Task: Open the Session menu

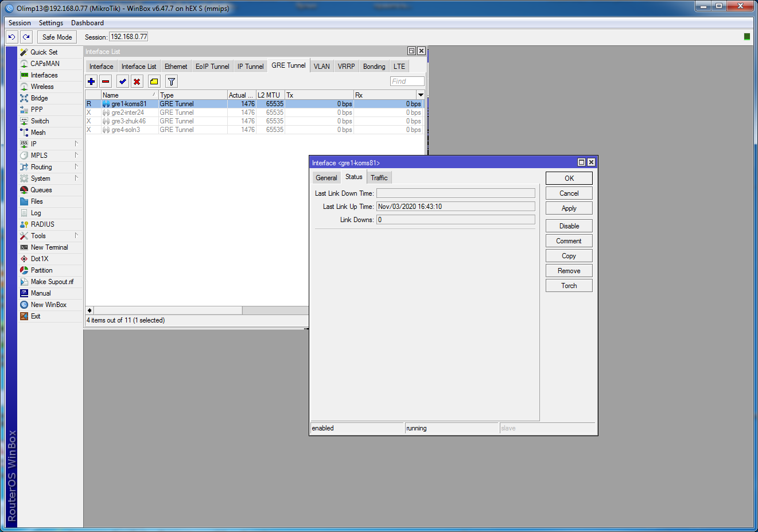Action: tap(20, 23)
